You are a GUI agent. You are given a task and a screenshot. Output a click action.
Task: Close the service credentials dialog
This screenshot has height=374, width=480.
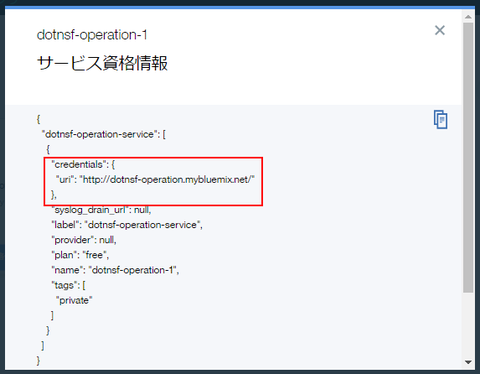440,30
